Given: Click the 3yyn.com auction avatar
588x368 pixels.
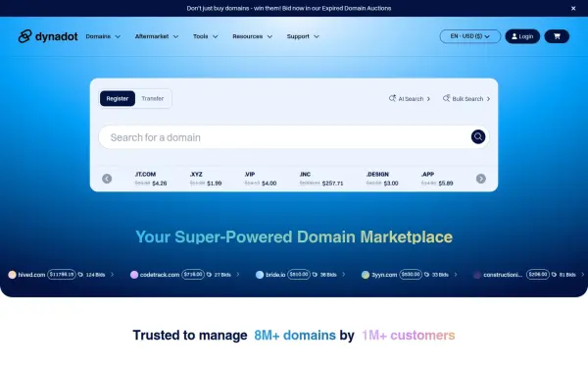Looking at the screenshot, I should 366,275.
